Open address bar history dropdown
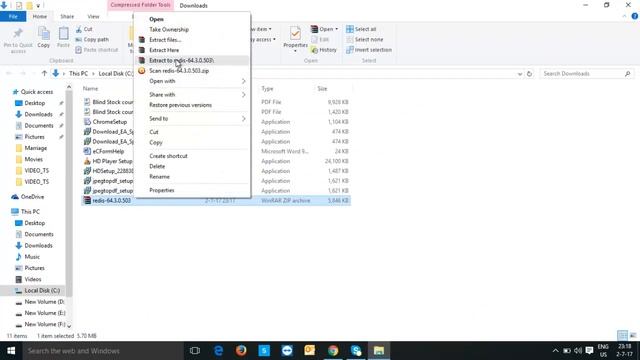640x360 pixels. [x=520, y=74]
